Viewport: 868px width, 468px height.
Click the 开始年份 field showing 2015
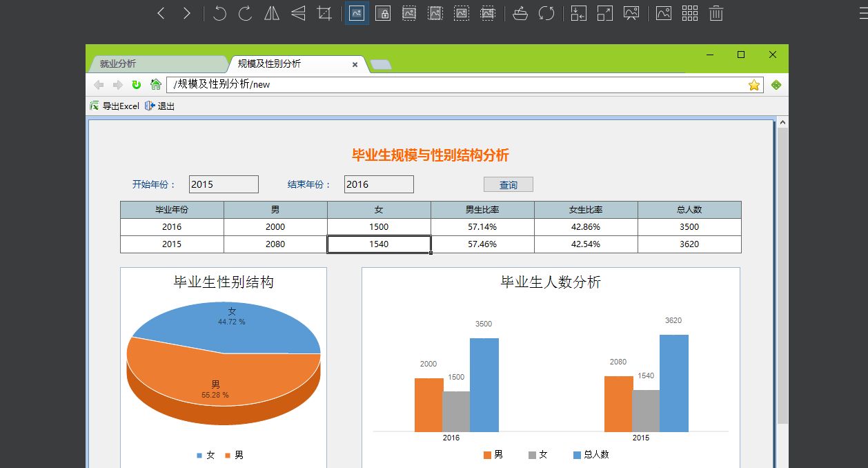(224, 184)
